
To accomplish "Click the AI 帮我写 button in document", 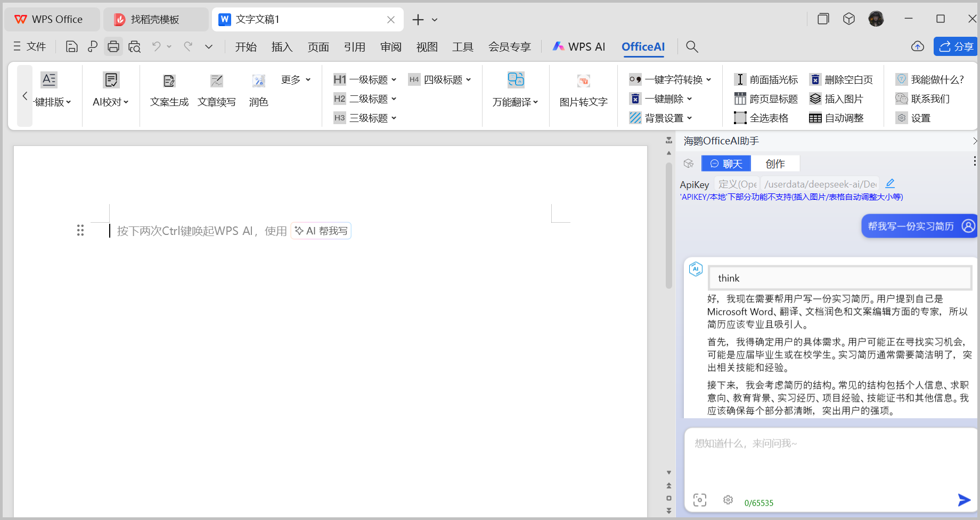I will click(321, 231).
